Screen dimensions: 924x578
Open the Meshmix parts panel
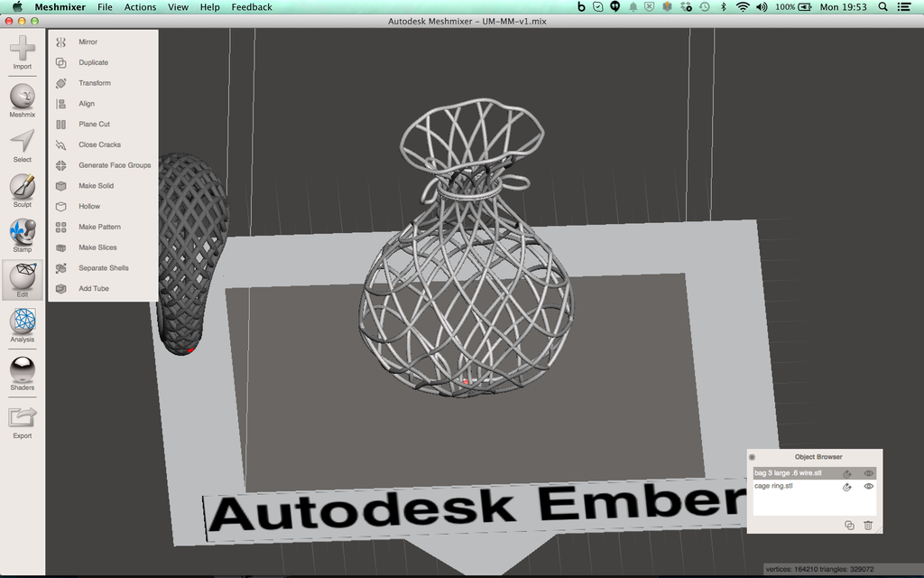click(x=23, y=100)
